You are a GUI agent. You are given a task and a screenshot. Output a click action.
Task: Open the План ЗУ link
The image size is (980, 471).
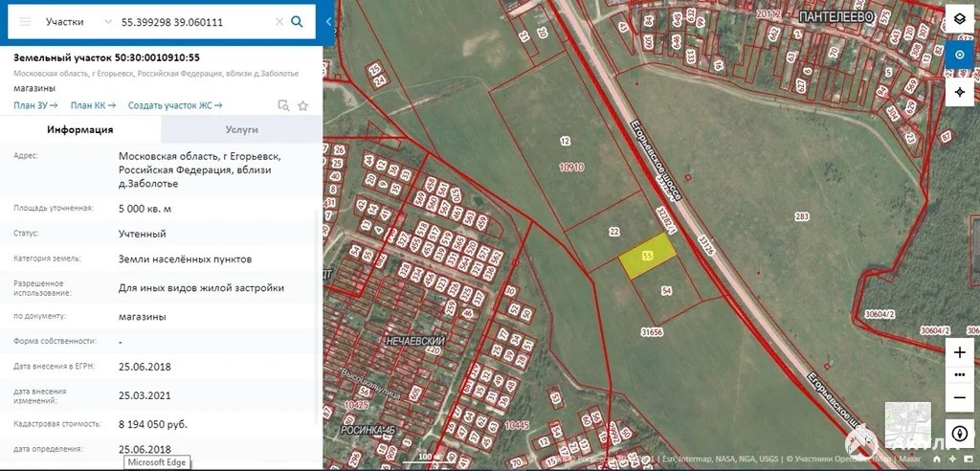tap(35, 105)
